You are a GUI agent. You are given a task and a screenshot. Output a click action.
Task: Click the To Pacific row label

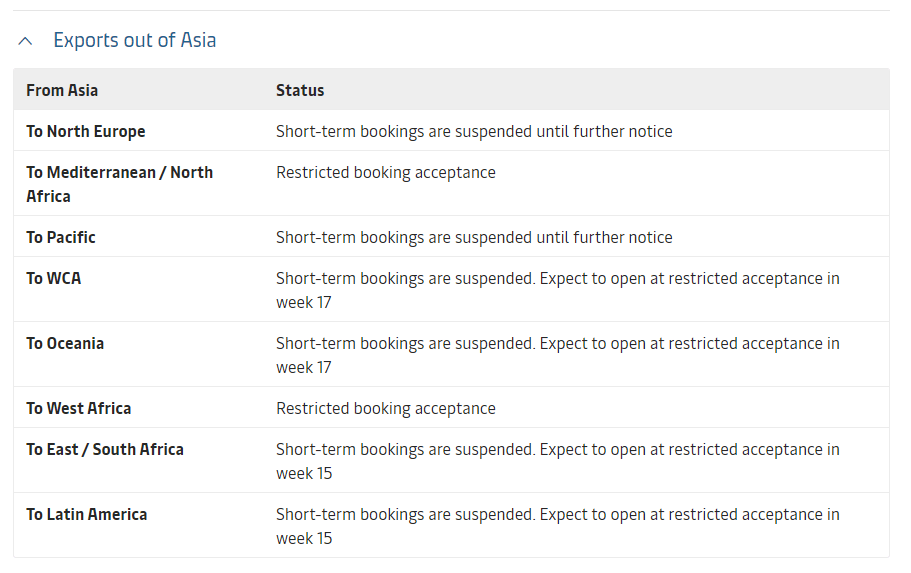(60, 237)
